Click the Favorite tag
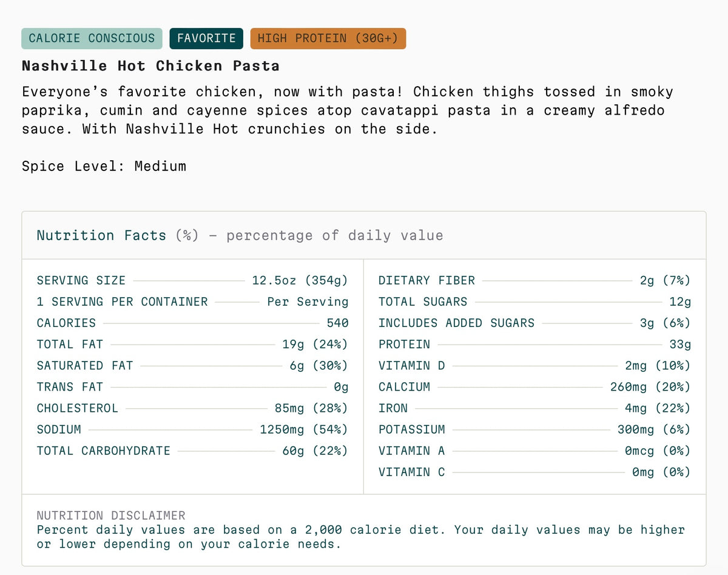 tap(206, 38)
